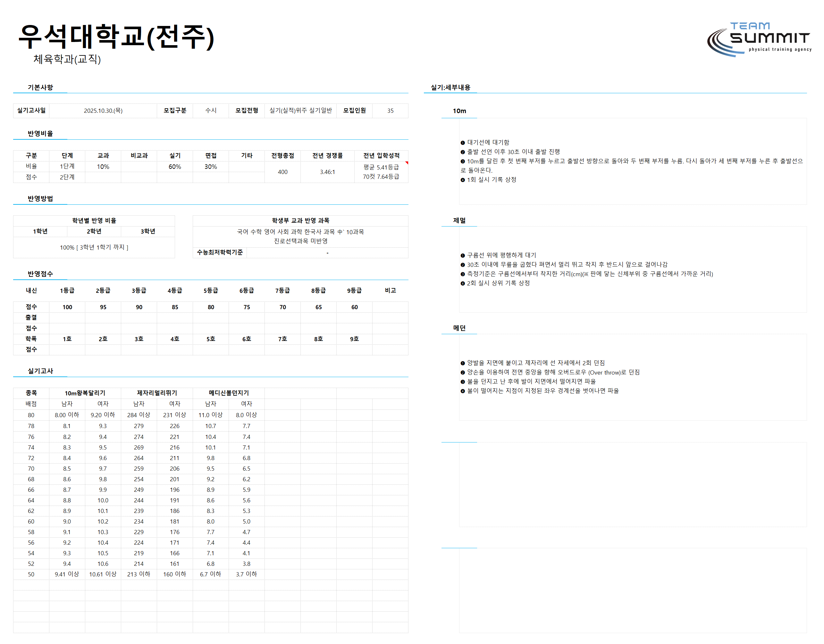Image resolution: width=824 pixels, height=644 pixels.
Task: Select the 면접 ratio cell 30%
Action: 211,166
